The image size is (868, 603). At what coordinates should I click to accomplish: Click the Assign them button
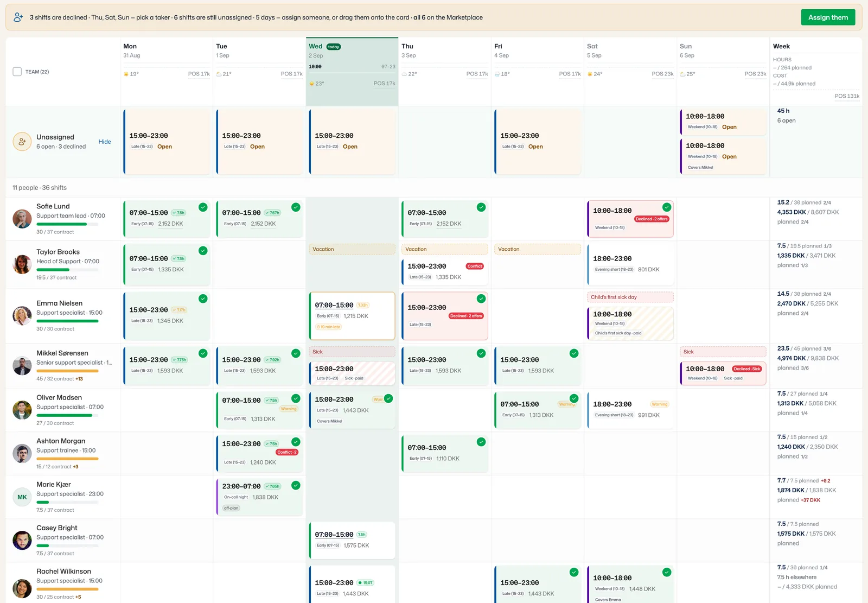(828, 17)
